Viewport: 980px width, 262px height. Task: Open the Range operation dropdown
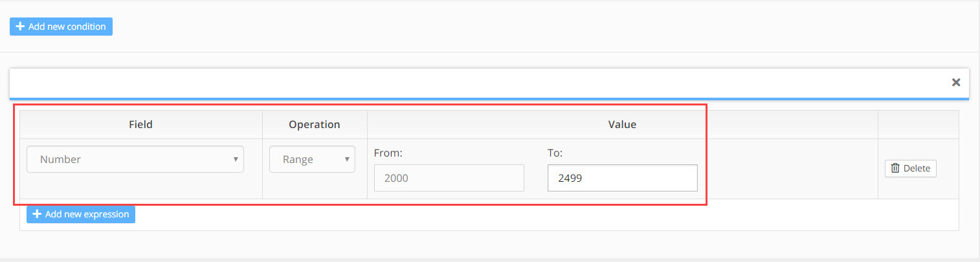click(x=312, y=159)
